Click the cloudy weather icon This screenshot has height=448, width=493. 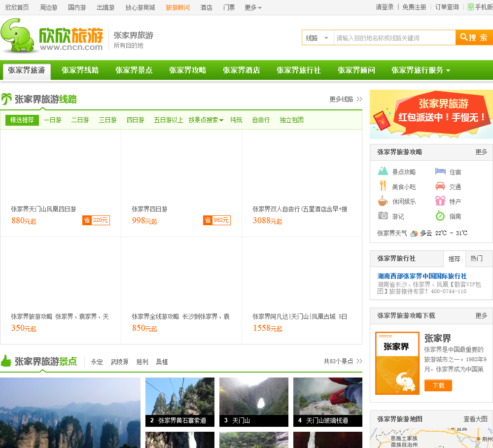click(x=414, y=233)
